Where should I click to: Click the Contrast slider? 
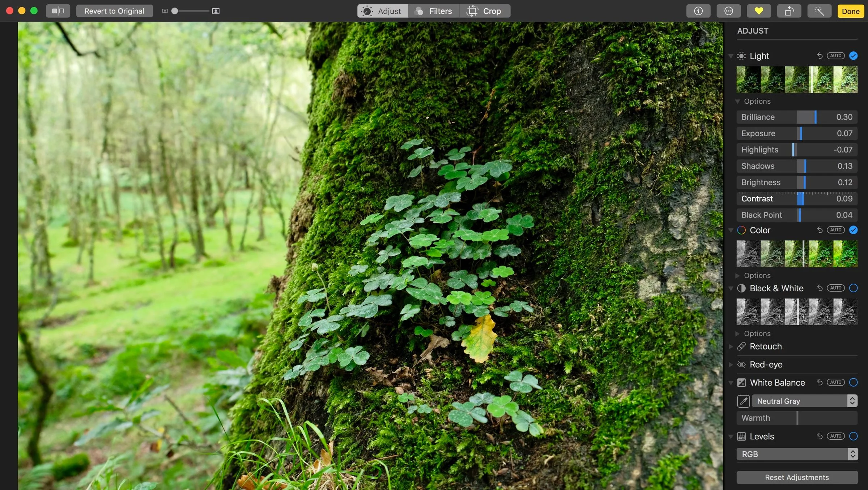797,199
